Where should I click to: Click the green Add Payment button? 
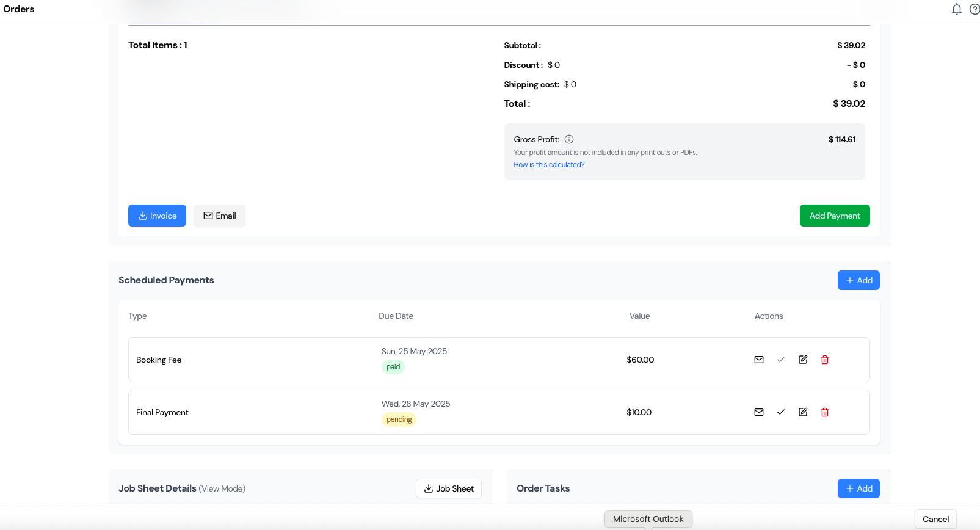pos(834,216)
